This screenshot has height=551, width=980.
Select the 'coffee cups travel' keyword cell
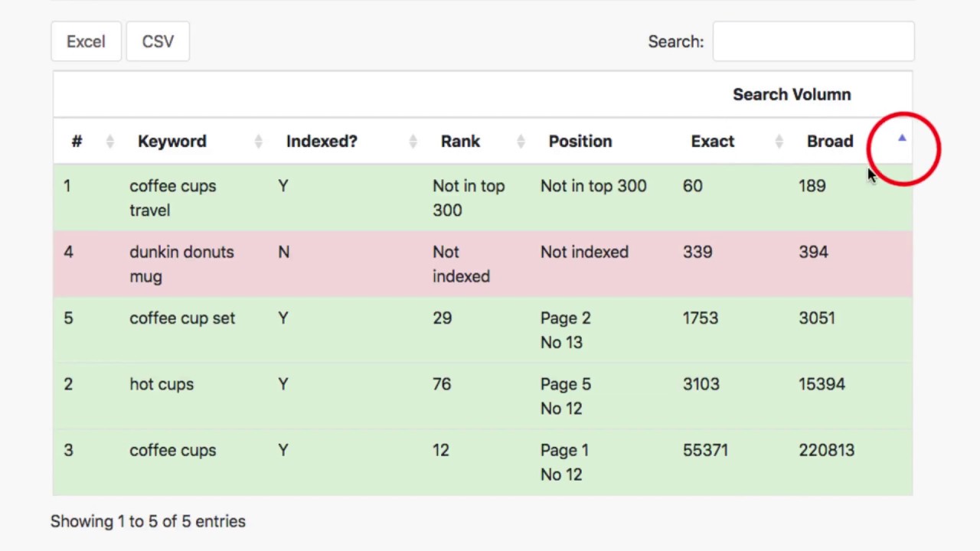pyautogui.click(x=172, y=198)
